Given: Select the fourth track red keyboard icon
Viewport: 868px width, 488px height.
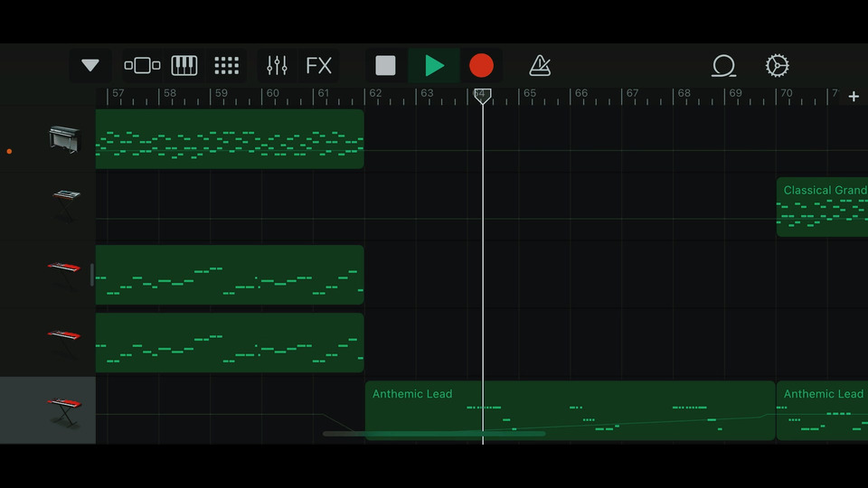Looking at the screenshot, I should (63, 343).
